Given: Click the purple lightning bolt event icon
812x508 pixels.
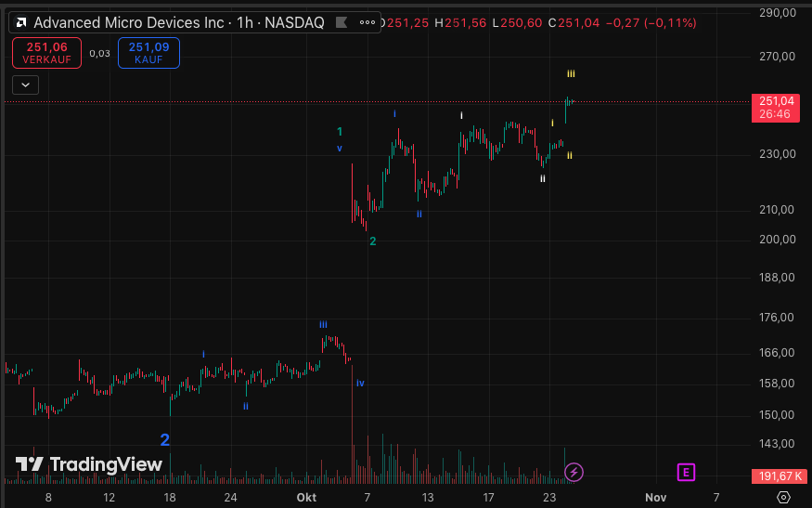Looking at the screenshot, I should click(x=574, y=473).
